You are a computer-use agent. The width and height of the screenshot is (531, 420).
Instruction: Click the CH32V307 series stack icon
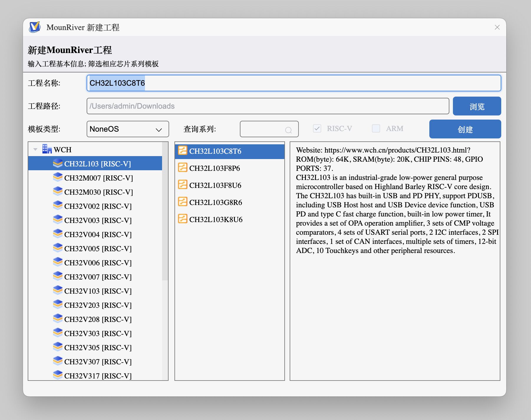(x=57, y=361)
